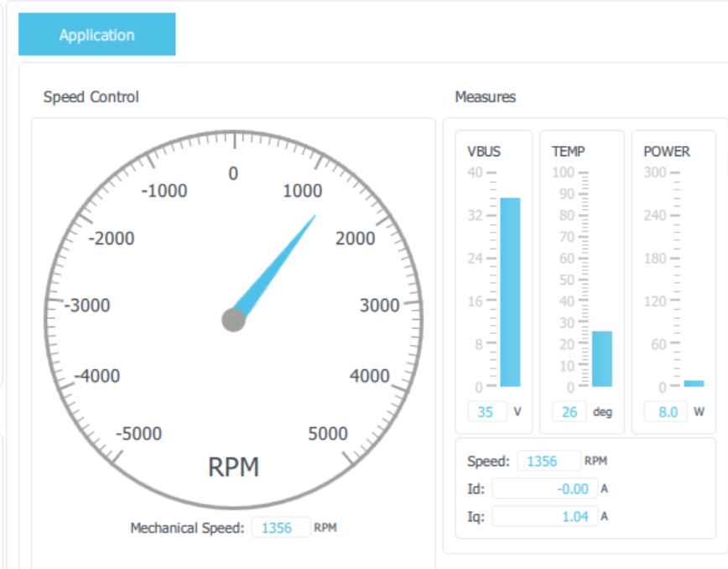Click the -3000 label on RPM dial
Screen dimensions: 728x569
click(x=87, y=305)
